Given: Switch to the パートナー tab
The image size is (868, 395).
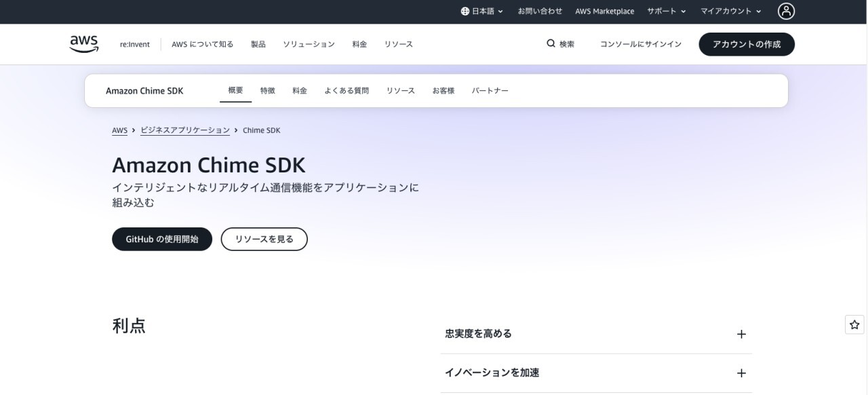Looking at the screenshot, I should [490, 90].
